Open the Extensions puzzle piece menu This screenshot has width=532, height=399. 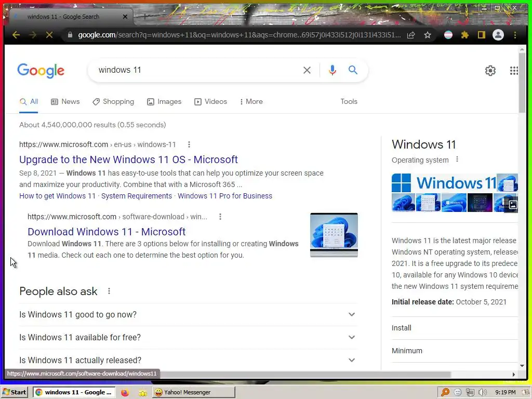pyautogui.click(x=465, y=35)
